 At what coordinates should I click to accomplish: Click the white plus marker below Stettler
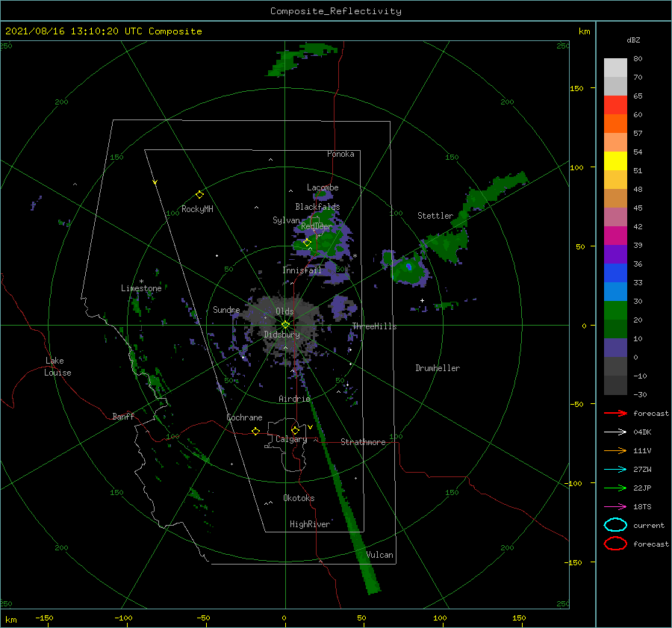click(x=422, y=300)
